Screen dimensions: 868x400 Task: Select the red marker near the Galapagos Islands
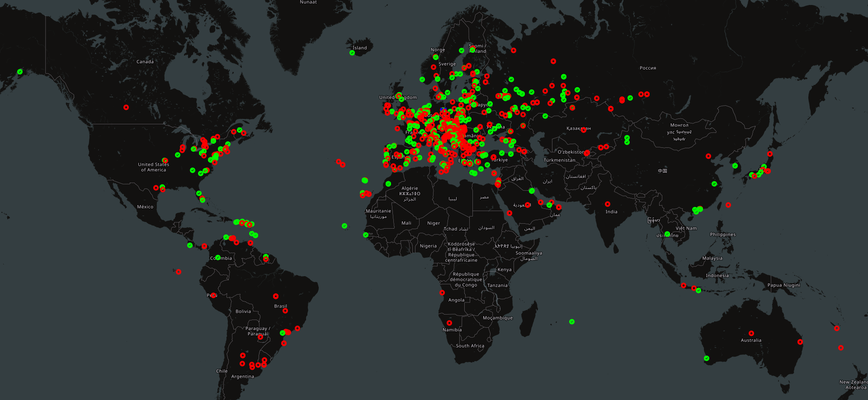coord(179,272)
